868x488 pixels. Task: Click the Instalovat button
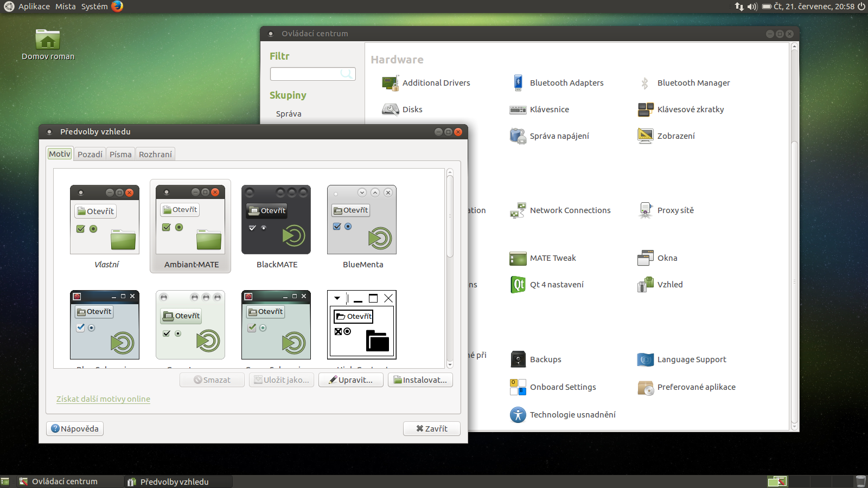click(x=420, y=380)
